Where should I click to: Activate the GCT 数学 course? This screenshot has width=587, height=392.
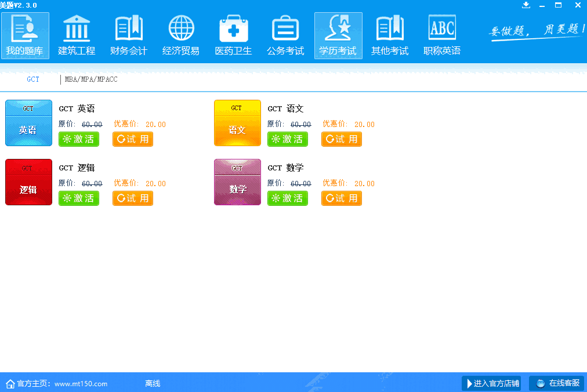pos(288,198)
